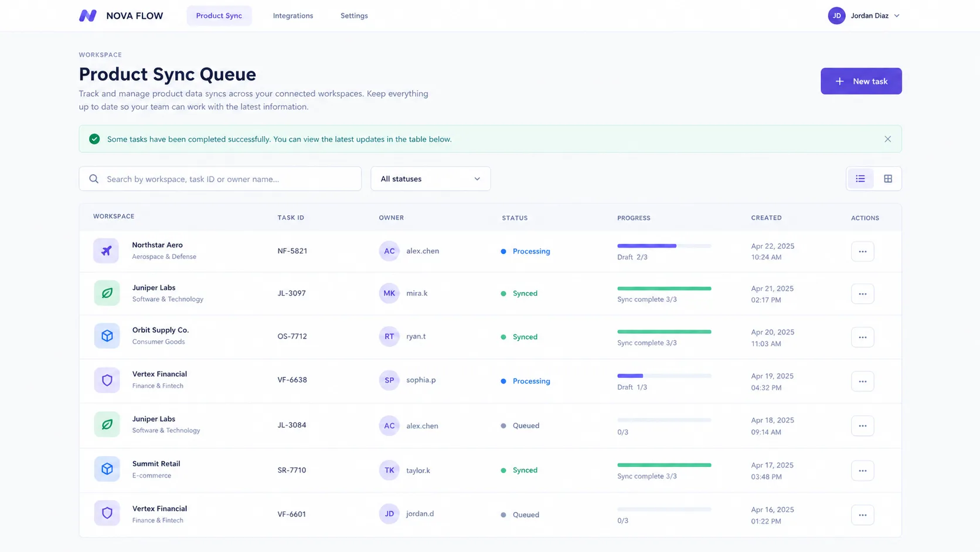The width and height of the screenshot is (980, 552).
Task: Click the JD profile avatar in header
Action: (x=836, y=16)
